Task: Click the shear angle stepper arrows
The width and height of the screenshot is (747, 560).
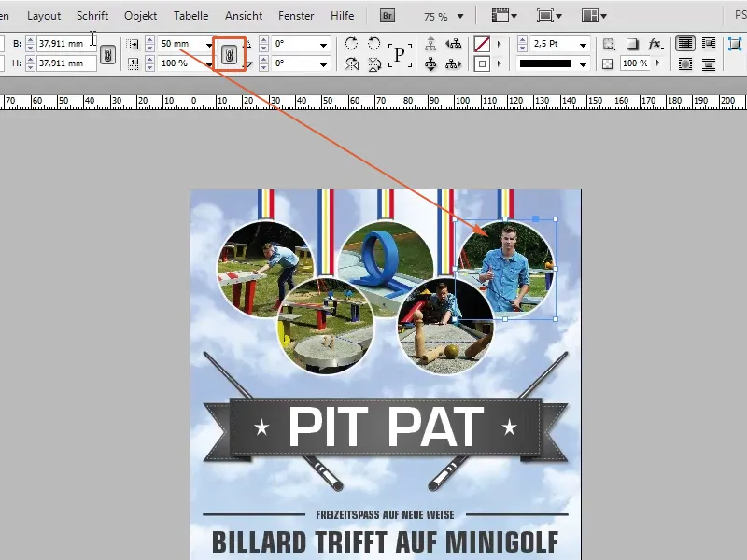Action: click(x=263, y=63)
